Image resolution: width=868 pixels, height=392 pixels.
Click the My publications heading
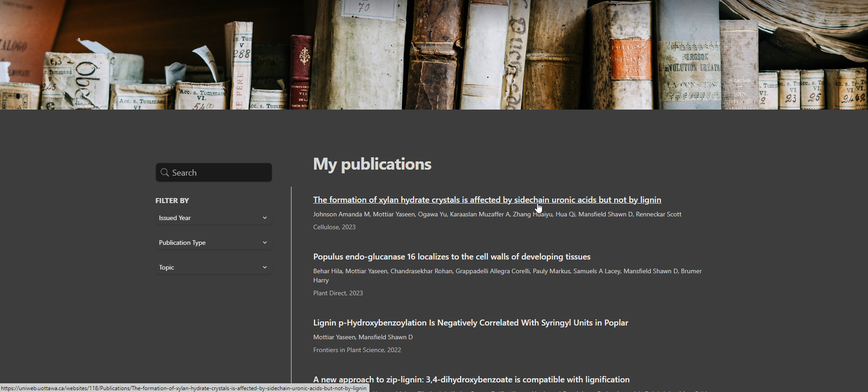[x=372, y=164]
